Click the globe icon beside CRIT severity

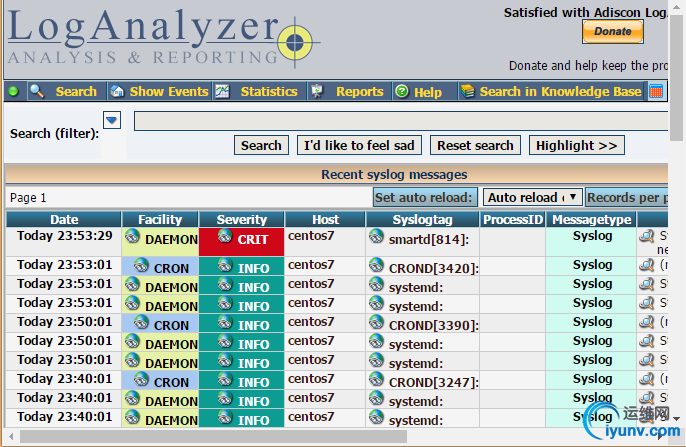coord(225,235)
